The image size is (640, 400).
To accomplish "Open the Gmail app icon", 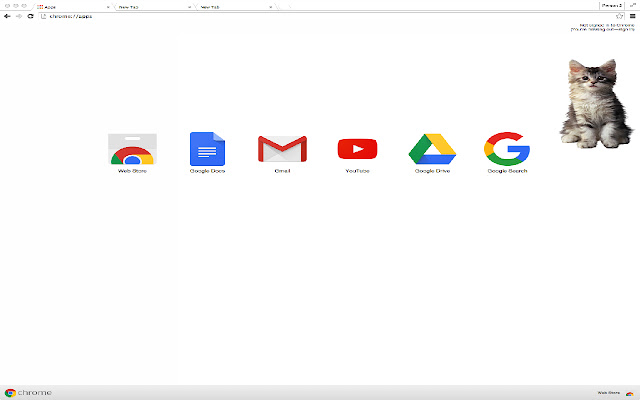I will 282,149.
